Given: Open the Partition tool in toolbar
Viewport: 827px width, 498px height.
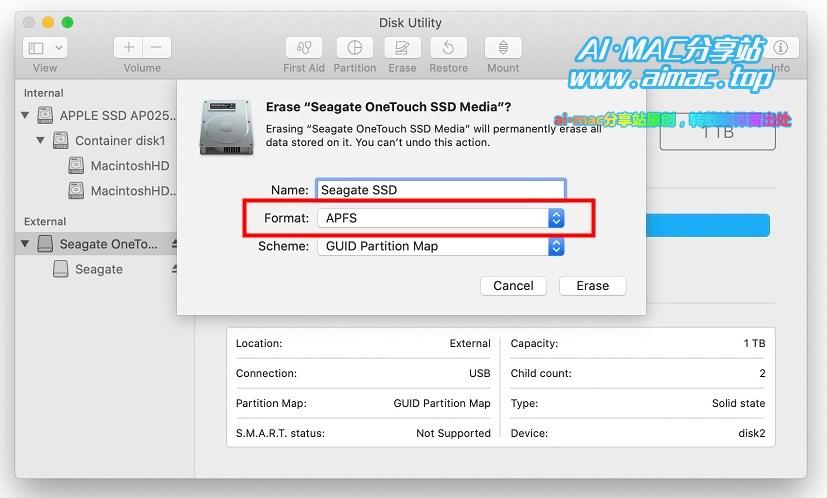Looking at the screenshot, I should [x=354, y=48].
